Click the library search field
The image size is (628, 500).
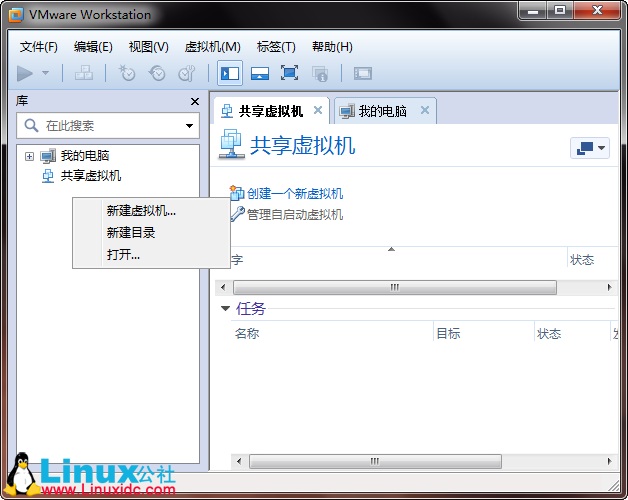[108, 126]
